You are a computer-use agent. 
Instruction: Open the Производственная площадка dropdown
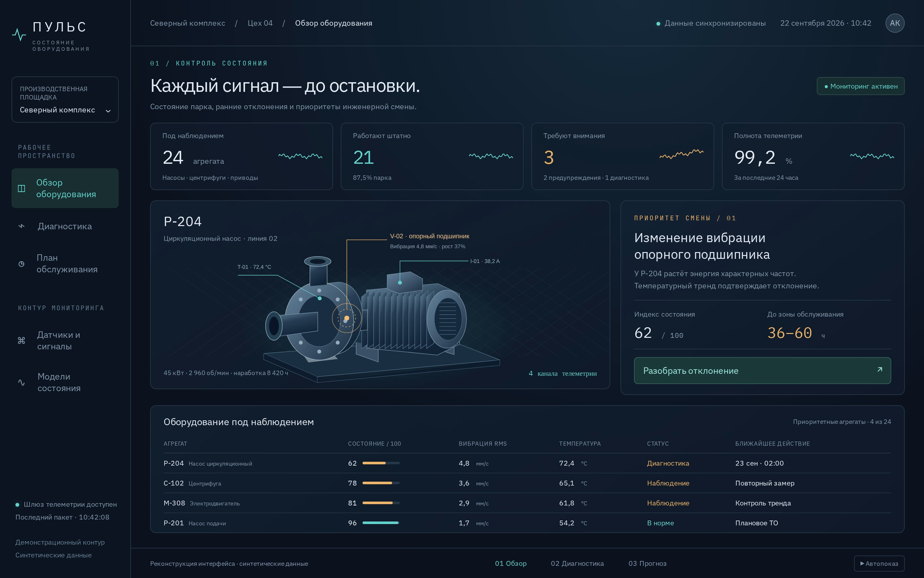click(65, 100)
